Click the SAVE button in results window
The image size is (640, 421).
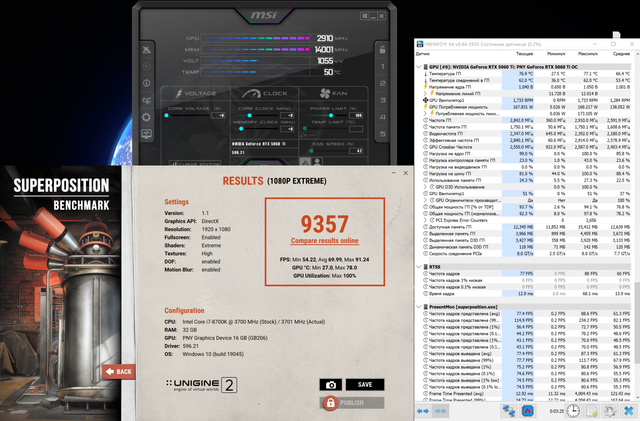[x=365, y=385]
